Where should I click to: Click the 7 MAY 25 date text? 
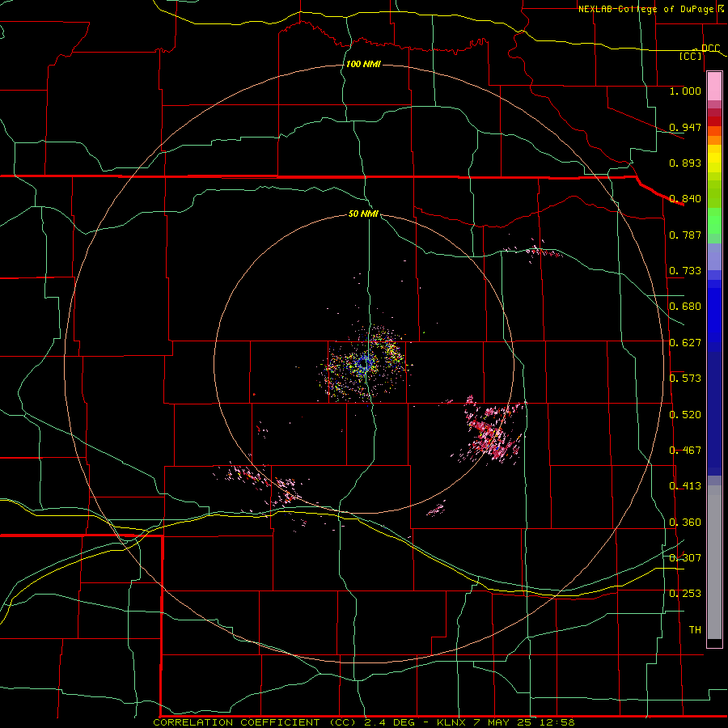tap(502, 722)
